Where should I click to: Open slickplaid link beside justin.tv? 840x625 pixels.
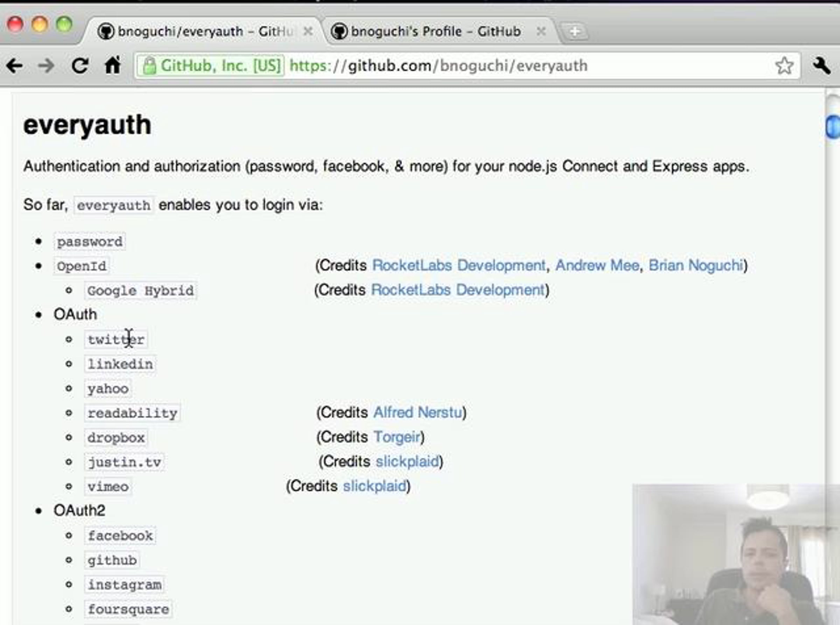[x=407, y=461]
